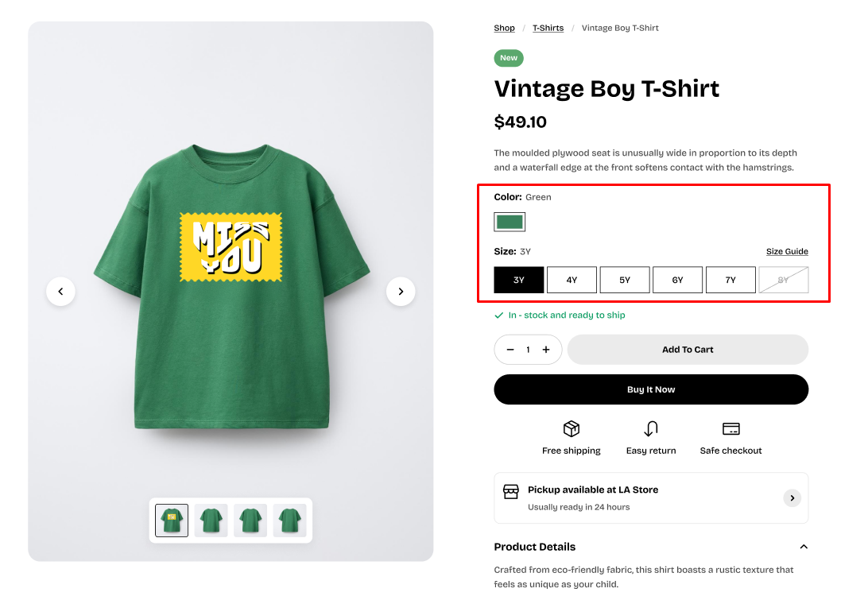Collapse the Product Details section
Screen dimensions: 868x600
[804, 547]
